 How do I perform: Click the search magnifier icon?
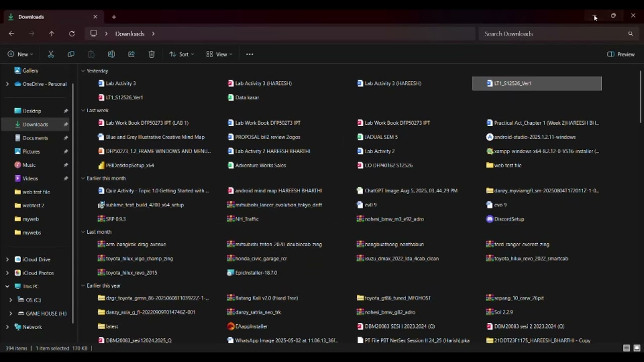[x=630, y=34]
